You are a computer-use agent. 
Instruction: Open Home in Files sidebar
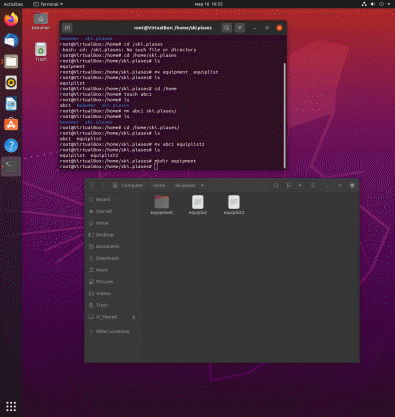[x=113, y=223]
